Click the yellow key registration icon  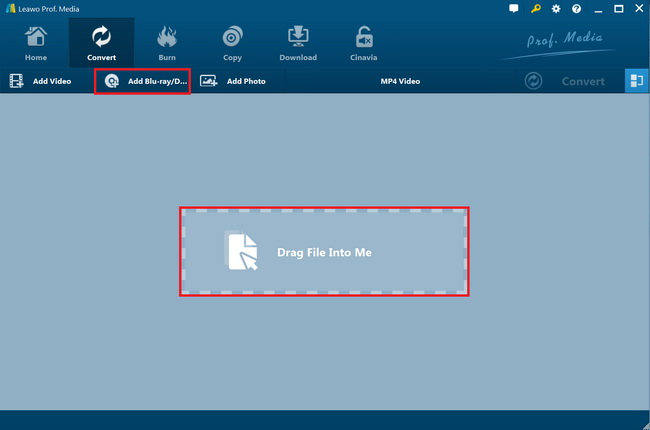pos(536,9)
